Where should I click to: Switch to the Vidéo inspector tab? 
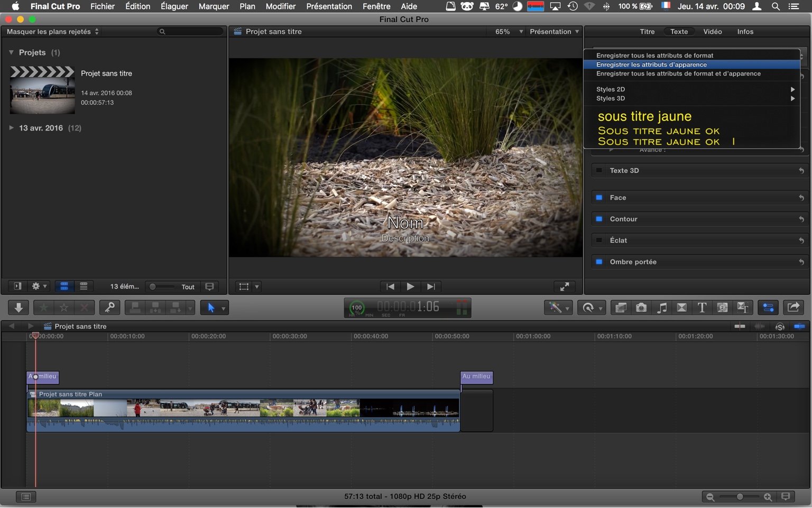[712, 32]
